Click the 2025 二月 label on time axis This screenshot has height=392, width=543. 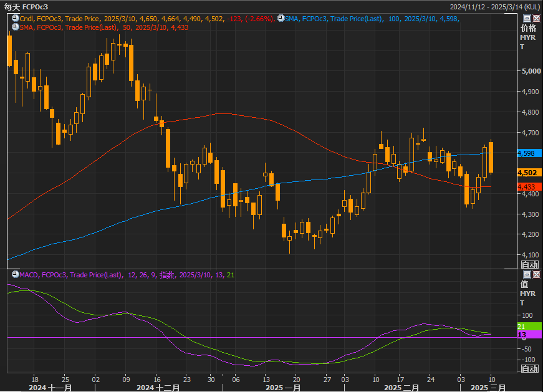tap(401, 388)
